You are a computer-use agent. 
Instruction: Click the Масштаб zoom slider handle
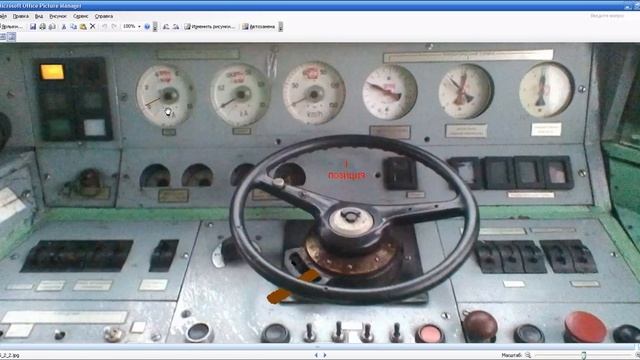584,355
